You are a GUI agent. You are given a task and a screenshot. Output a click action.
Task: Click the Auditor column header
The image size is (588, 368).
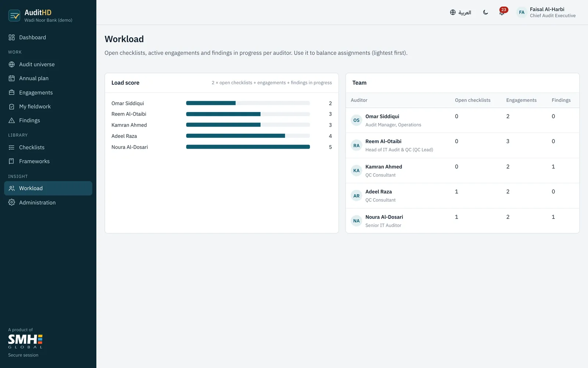click(359, 100)
